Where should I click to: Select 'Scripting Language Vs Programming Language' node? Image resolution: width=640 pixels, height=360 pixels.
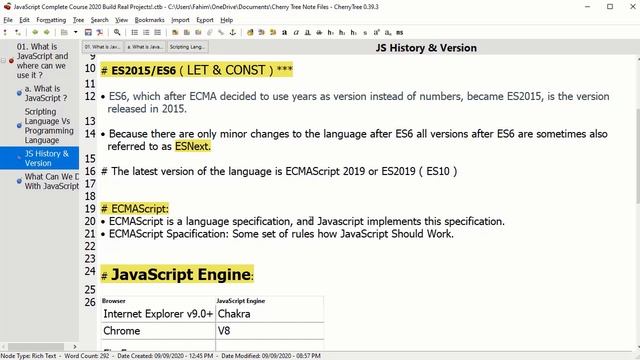pyautogui.click(x=49, y=126)
